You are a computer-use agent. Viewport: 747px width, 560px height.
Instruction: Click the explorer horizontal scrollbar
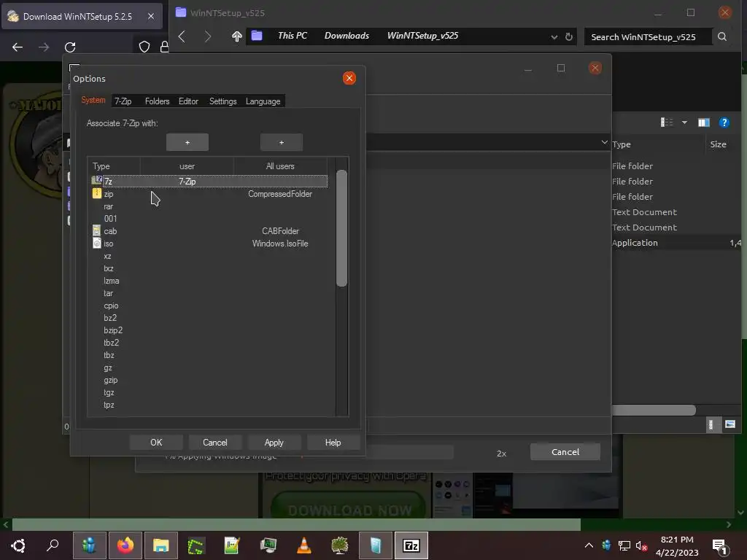coord(653,410)
